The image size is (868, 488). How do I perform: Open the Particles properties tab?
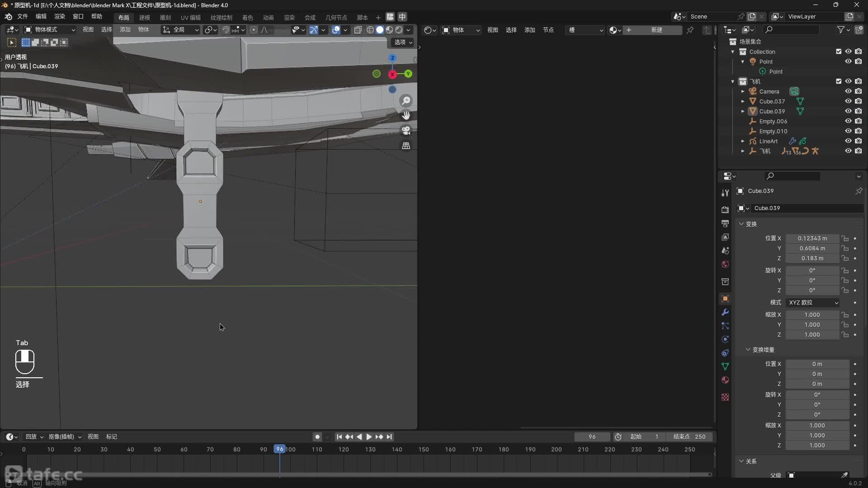pyautogui.click(x=725, y=326)
